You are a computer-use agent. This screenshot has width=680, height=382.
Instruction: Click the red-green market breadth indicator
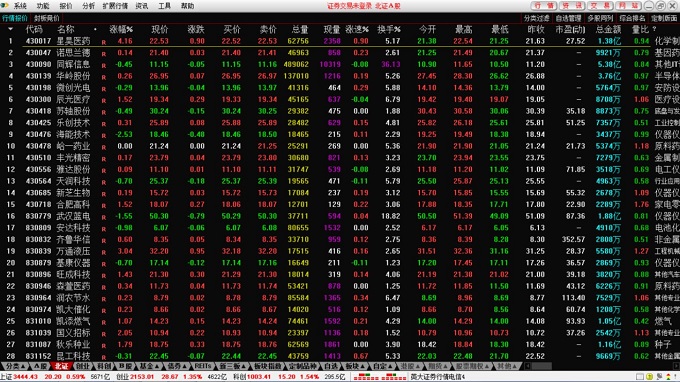coord(380,376)
